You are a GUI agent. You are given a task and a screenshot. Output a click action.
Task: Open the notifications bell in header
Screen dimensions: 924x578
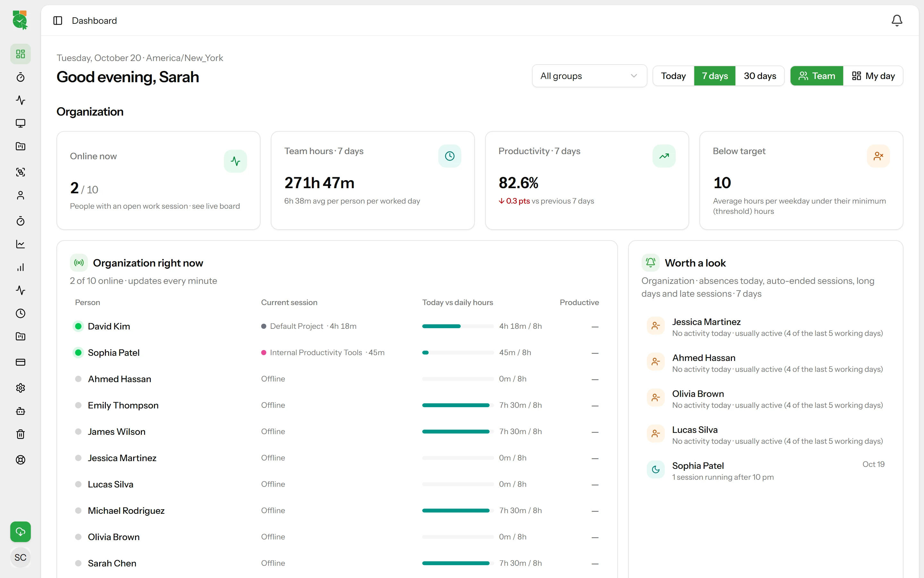click(896, 21)
